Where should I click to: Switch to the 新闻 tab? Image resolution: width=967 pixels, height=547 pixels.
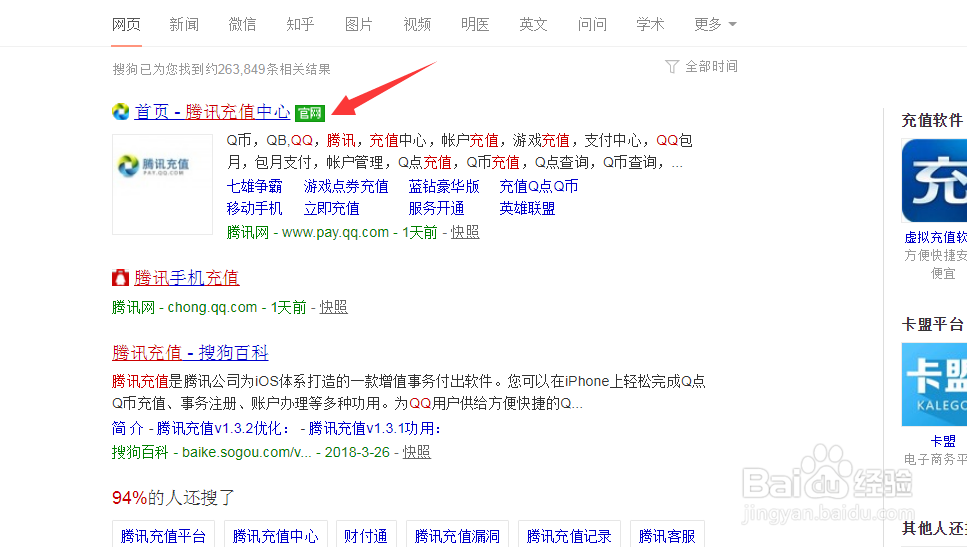click(x=184, y=24)
